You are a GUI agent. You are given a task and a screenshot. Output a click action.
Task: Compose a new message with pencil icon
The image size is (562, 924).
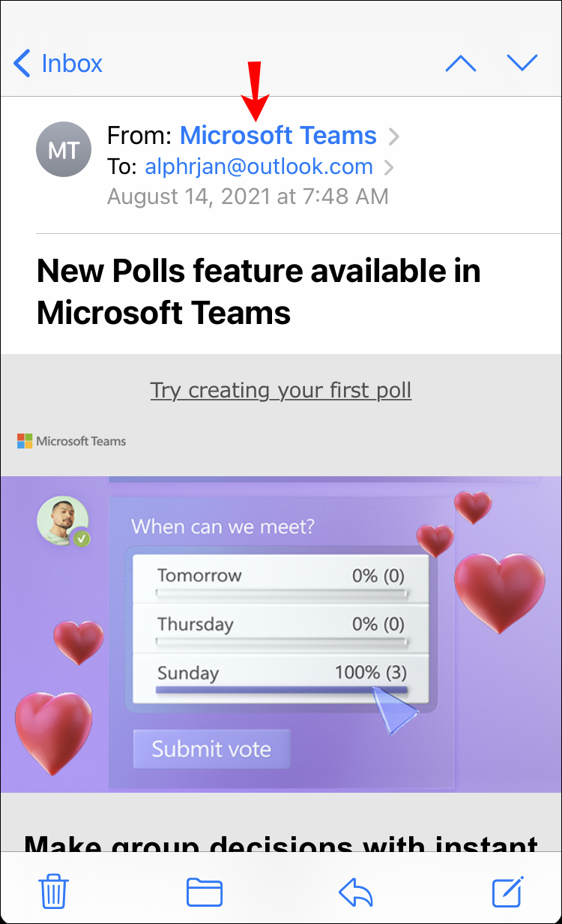(x=508, y=892)
